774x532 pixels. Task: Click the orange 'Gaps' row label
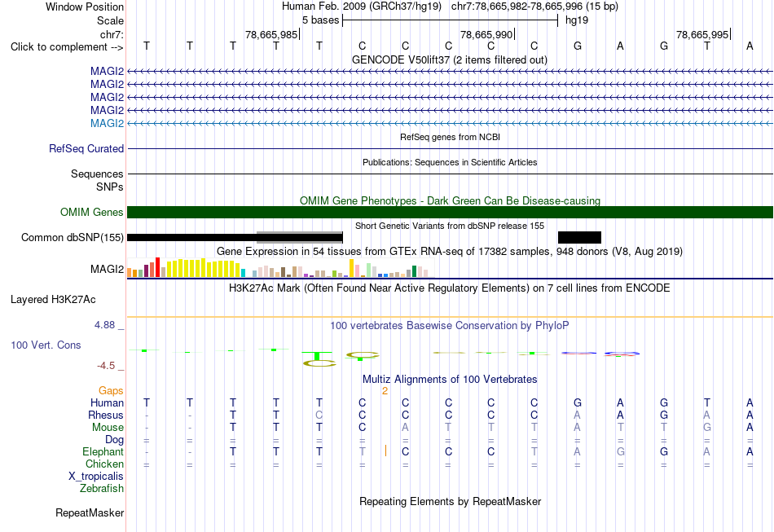tap(111, 391)
